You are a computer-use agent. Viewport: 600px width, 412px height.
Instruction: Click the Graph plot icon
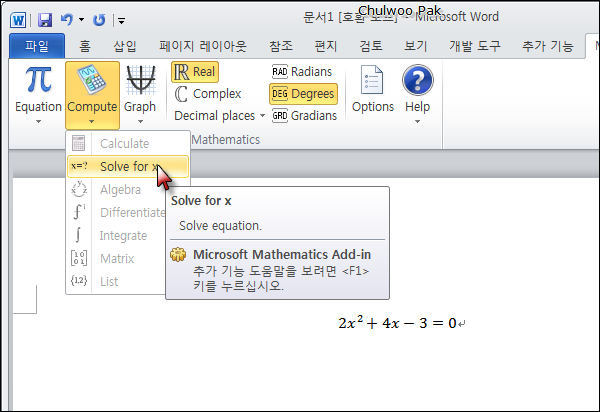pos(140,80)
